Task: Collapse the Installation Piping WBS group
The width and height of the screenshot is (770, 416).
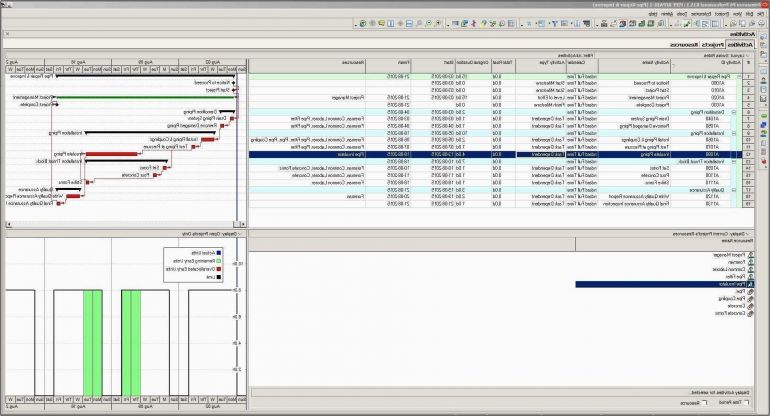Action: tap(734, 133)
